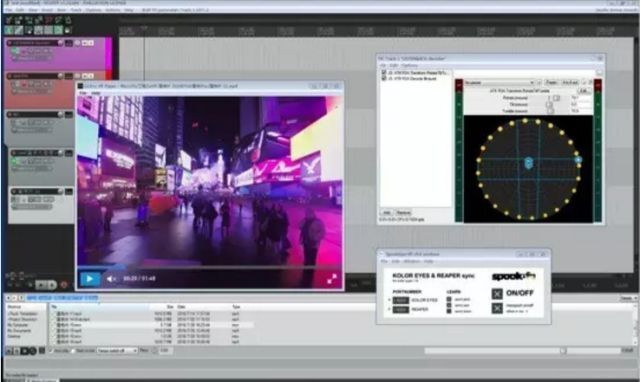Open the Options menu in FX window
640x382 pixels.
pos(409,65)
